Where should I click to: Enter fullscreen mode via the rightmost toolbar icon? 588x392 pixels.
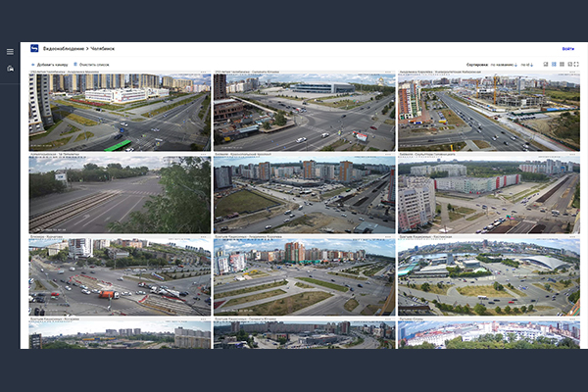point(577,65)
